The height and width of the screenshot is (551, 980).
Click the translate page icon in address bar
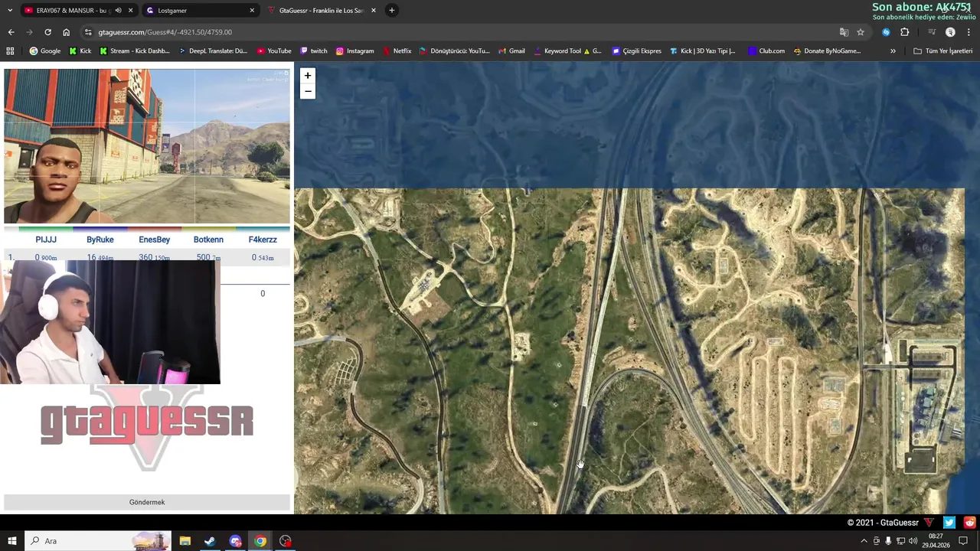(x=844, y=32)
